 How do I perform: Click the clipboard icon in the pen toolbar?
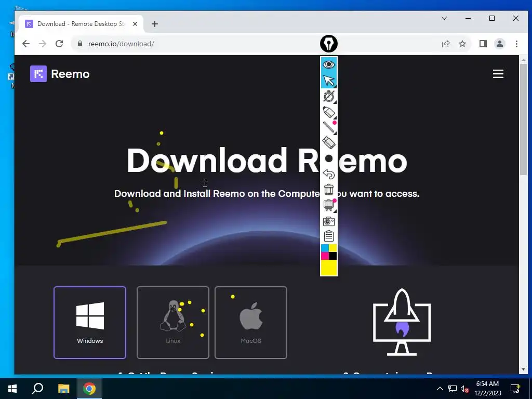329,236
